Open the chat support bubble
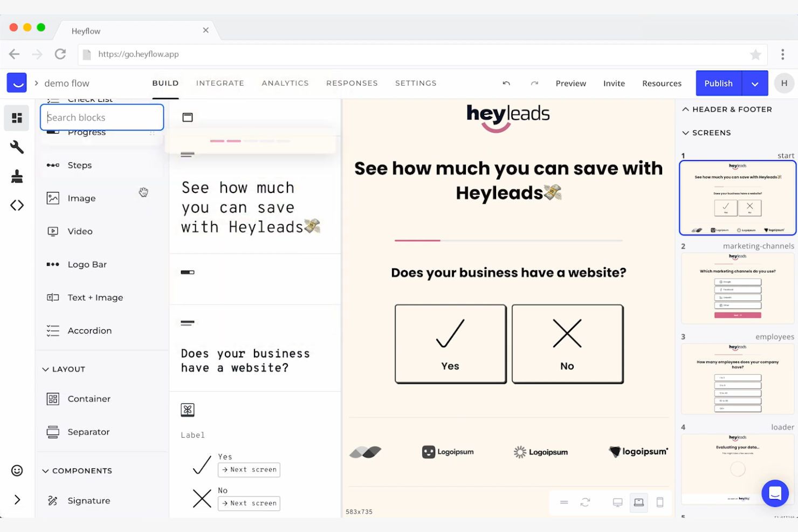The image size is (798, 532). tap(775, 493)
